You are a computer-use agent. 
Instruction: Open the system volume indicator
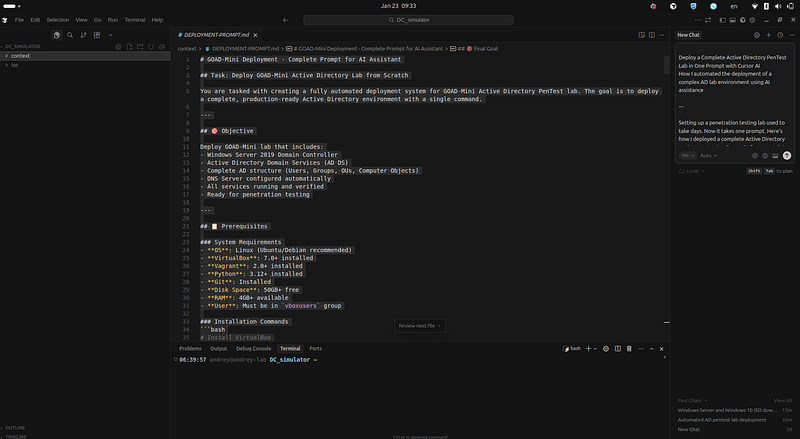778,6
